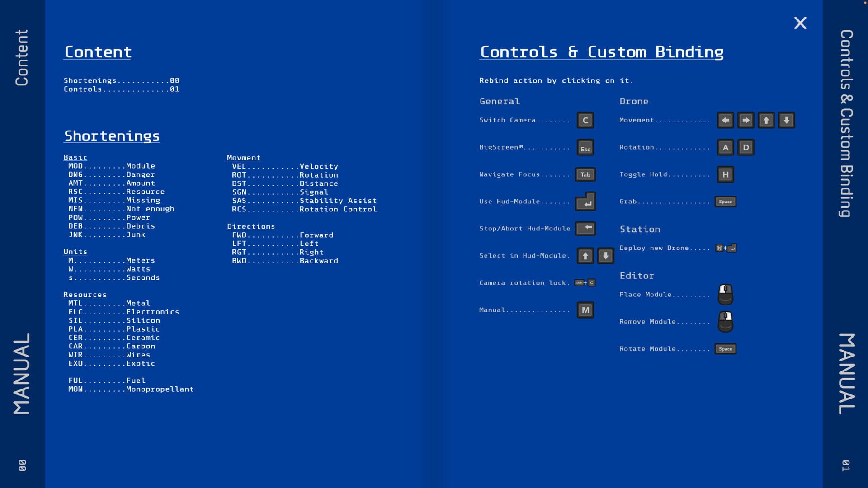
Task: Click Remove Module mouse icon
Action: pos(725,322)
